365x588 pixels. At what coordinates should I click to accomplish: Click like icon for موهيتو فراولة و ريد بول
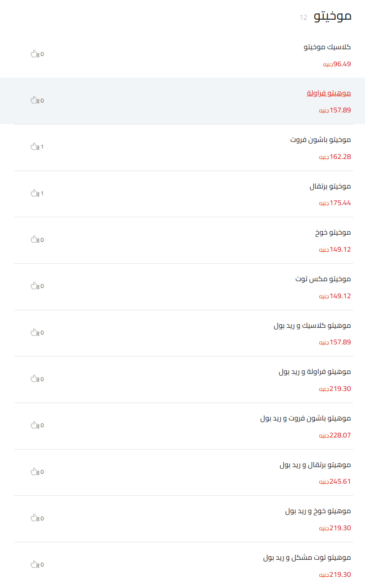pos(35,379)
